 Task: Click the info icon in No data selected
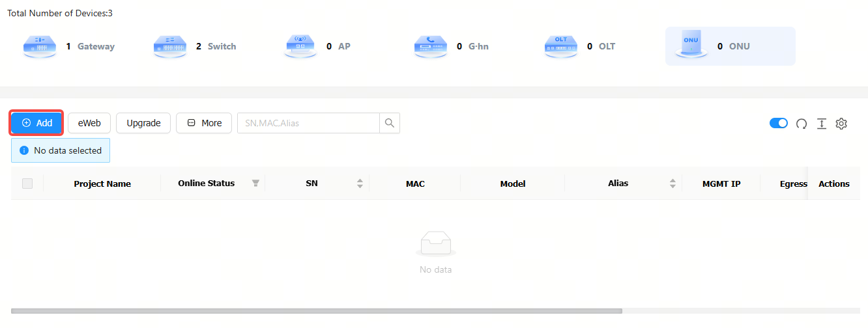24,150
